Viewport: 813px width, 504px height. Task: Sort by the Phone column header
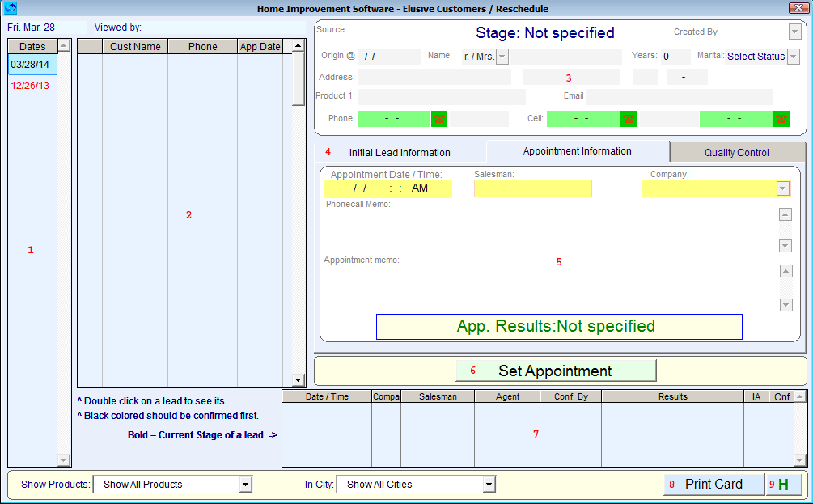coord(203,46)
